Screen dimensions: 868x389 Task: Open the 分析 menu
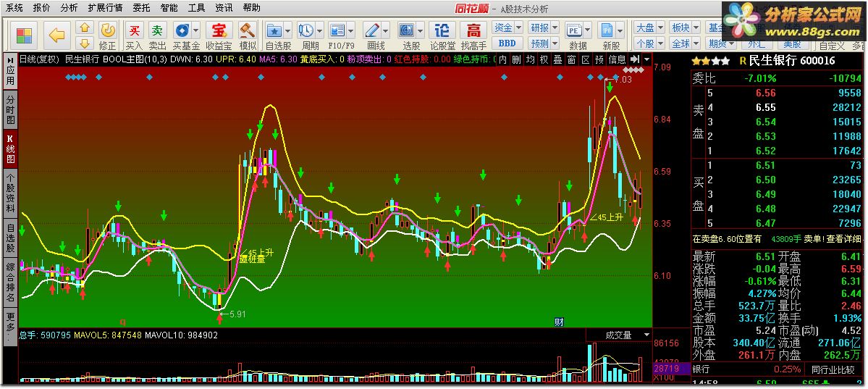(x=69, y=8)
